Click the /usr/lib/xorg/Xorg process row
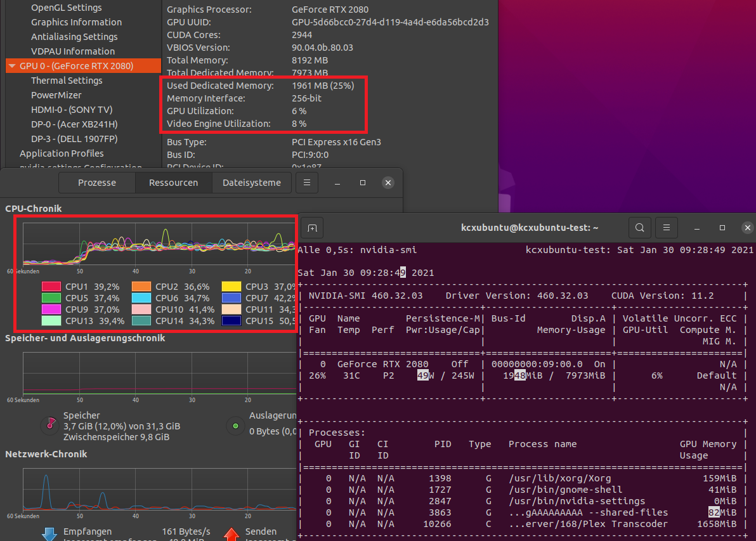 [523, 478]
